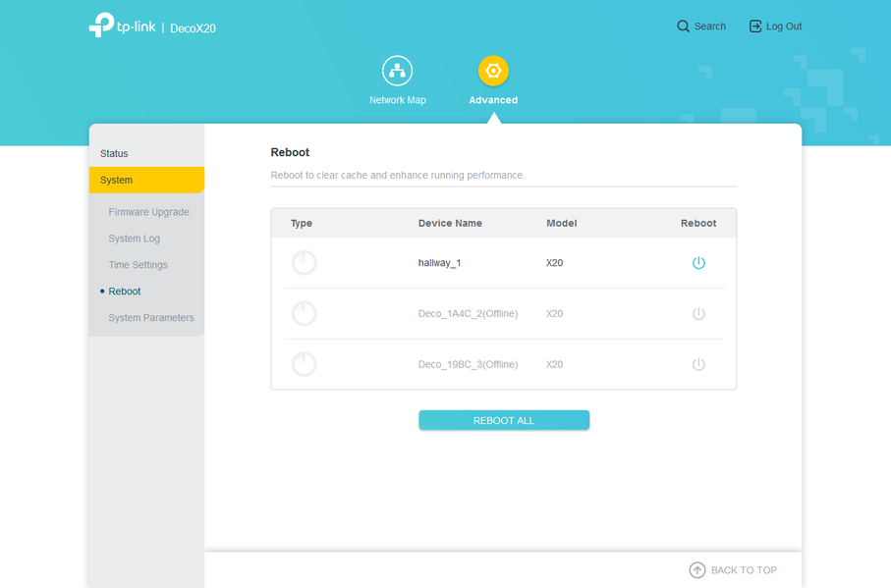Switch to Network Map tab label
891x588 pixels.
coord(398,100)
